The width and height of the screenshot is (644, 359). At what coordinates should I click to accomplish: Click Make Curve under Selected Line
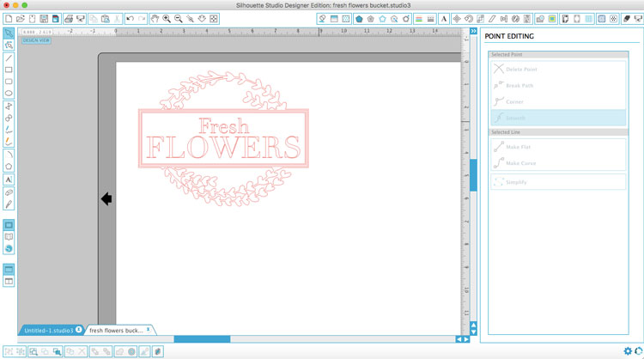pyautogui.click(x=558, y=163)
